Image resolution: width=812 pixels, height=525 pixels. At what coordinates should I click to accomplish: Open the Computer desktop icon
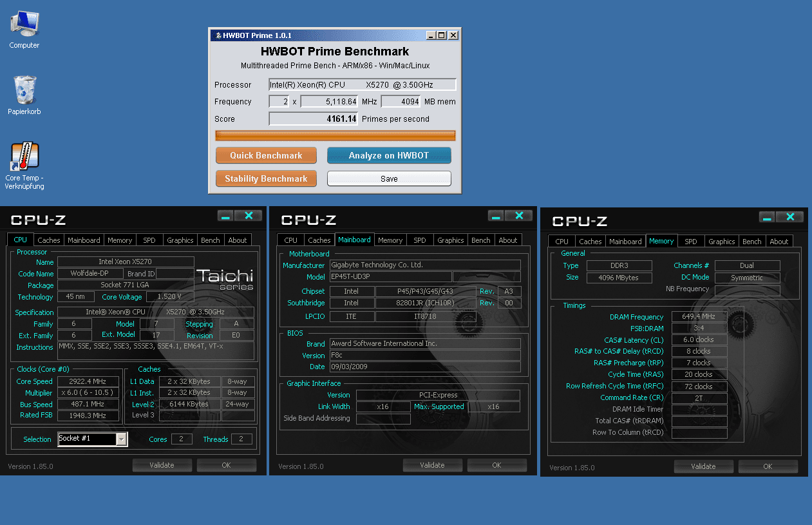(24, 30)
